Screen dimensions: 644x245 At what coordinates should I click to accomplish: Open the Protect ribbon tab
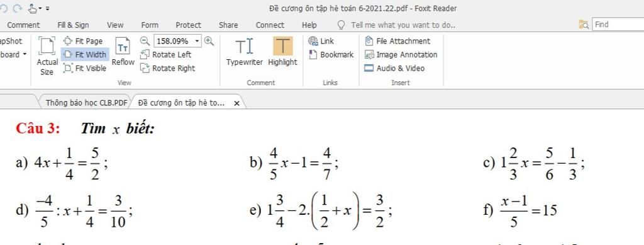tap(189, 25)
